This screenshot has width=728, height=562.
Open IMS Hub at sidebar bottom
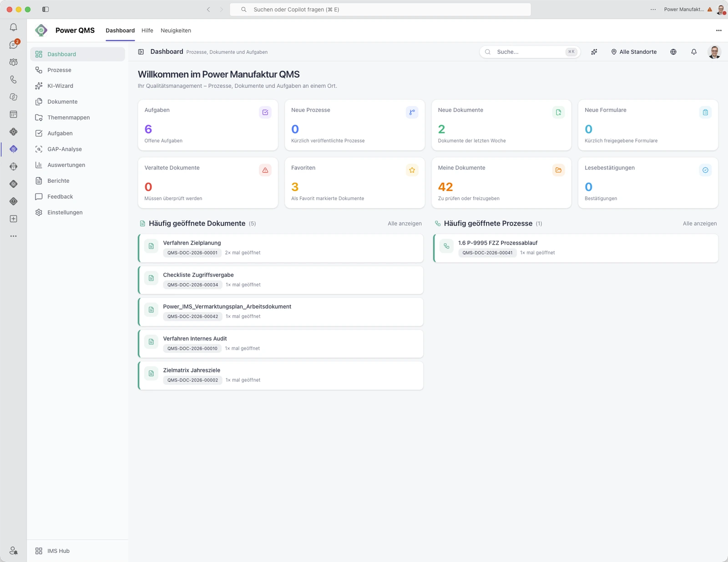77,551
